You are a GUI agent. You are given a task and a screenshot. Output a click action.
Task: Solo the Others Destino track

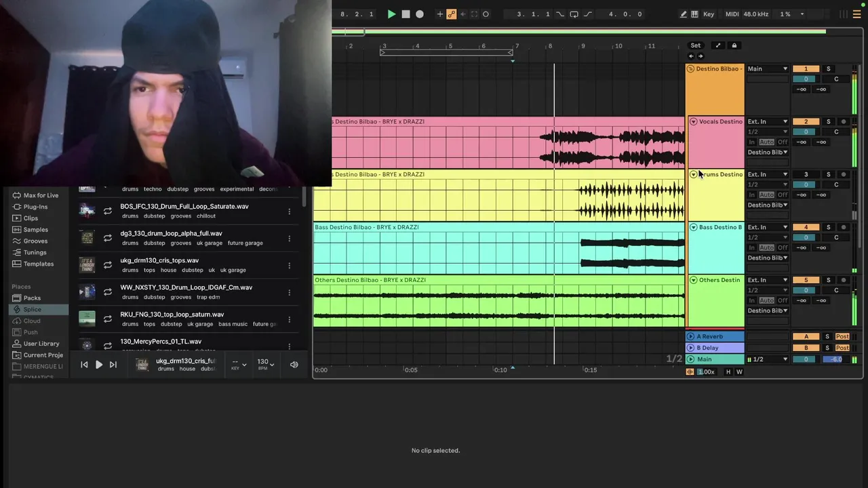[x=828, y=280]
